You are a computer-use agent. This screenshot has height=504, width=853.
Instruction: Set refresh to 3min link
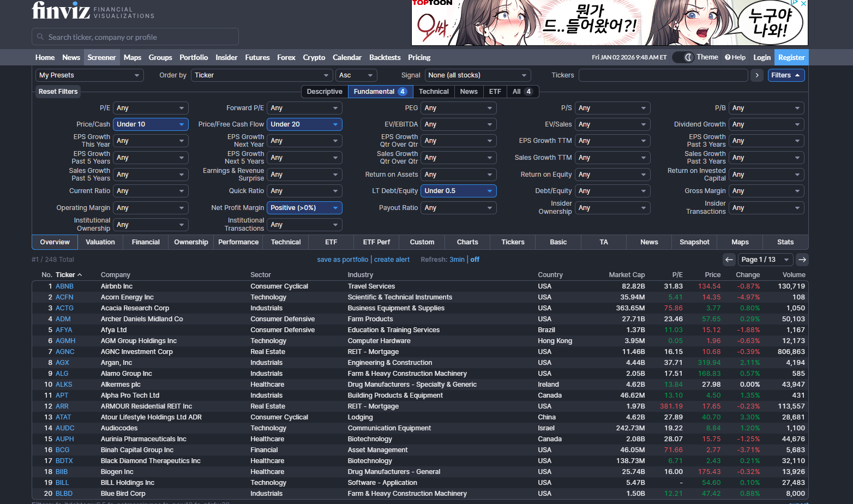(x=457, y=260)
